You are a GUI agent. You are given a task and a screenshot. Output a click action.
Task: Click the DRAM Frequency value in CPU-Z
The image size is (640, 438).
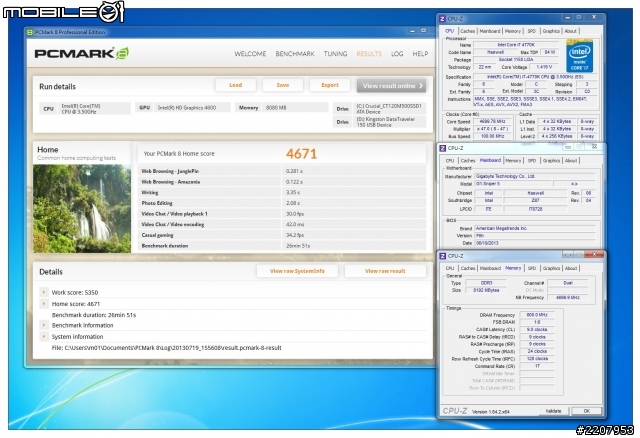point(537,315)
